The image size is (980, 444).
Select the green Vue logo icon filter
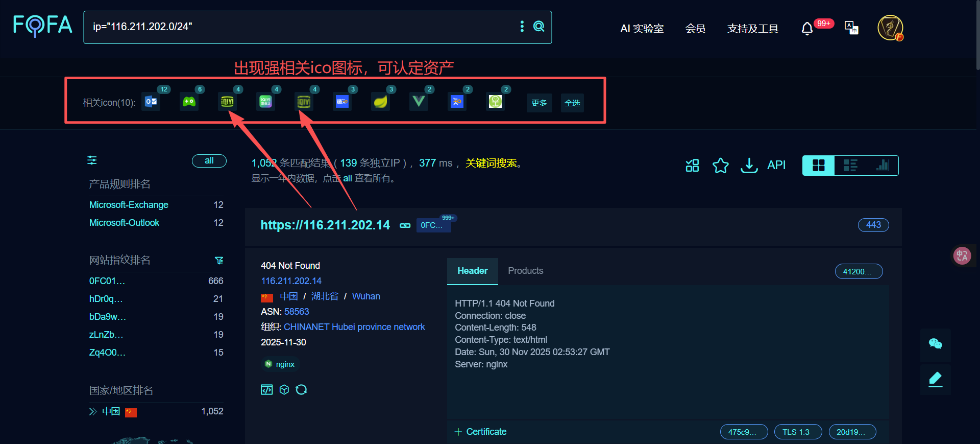(419, 102)
